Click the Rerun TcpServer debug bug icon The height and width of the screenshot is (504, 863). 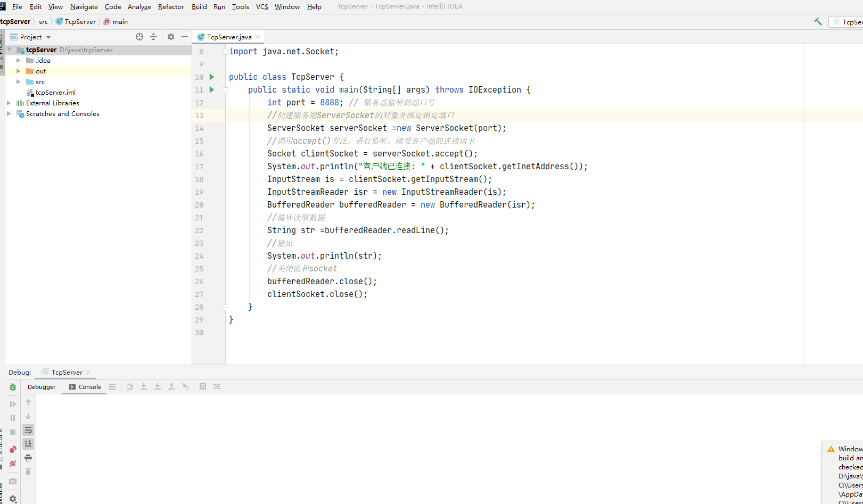pos(13,387)
